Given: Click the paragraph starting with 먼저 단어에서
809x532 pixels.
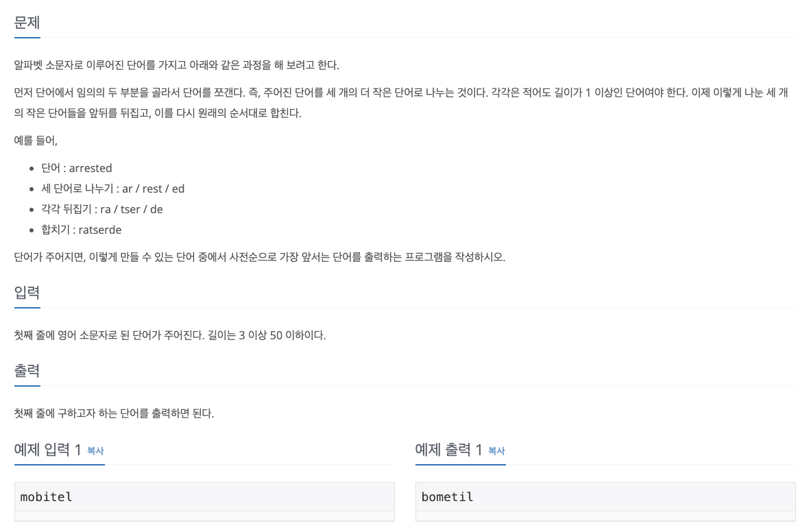Looking at the screenshot, I should pos(401,103).
